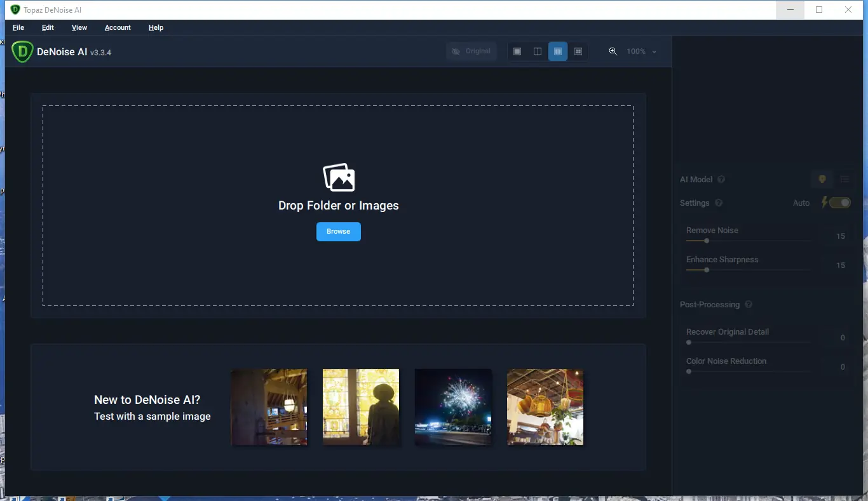868x501 pixels.
Task: Open the Account menu
Action: (118, 27)
